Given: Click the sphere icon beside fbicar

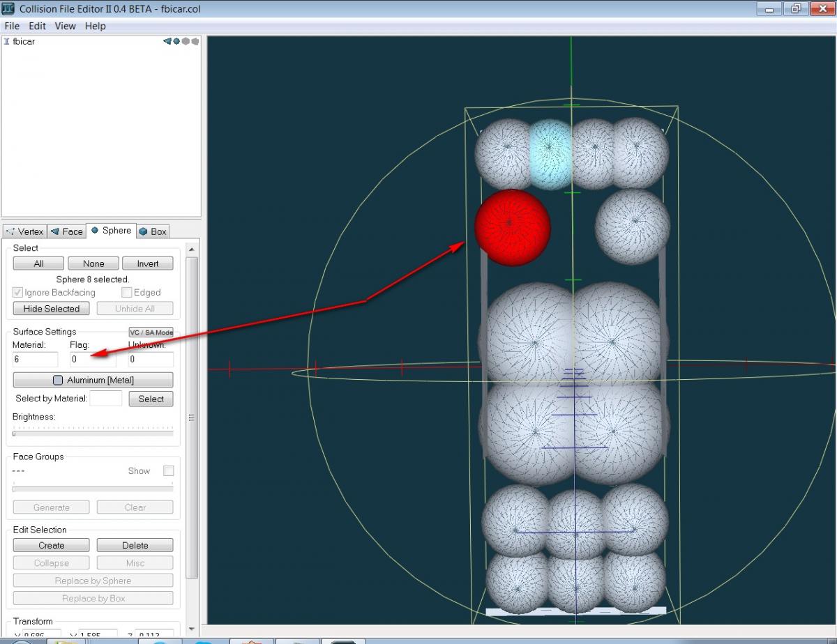Looking at the screenshot, I should click(x=176, y=41).
